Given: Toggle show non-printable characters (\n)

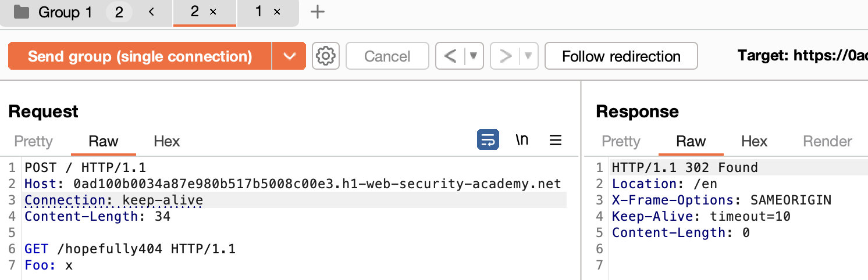Looking at the screenshot, I should point(522,141).
